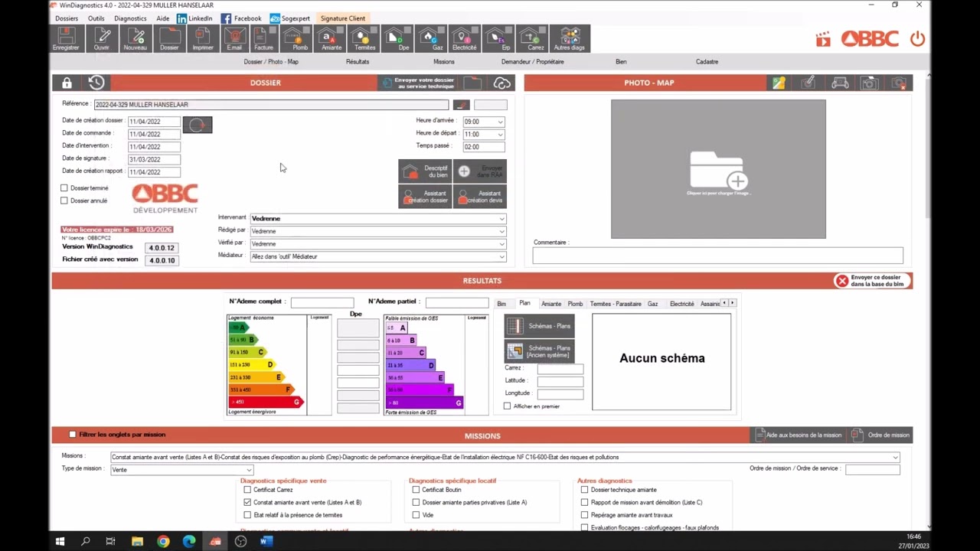Click the Descriptif du bien button

tap(425, 171)
